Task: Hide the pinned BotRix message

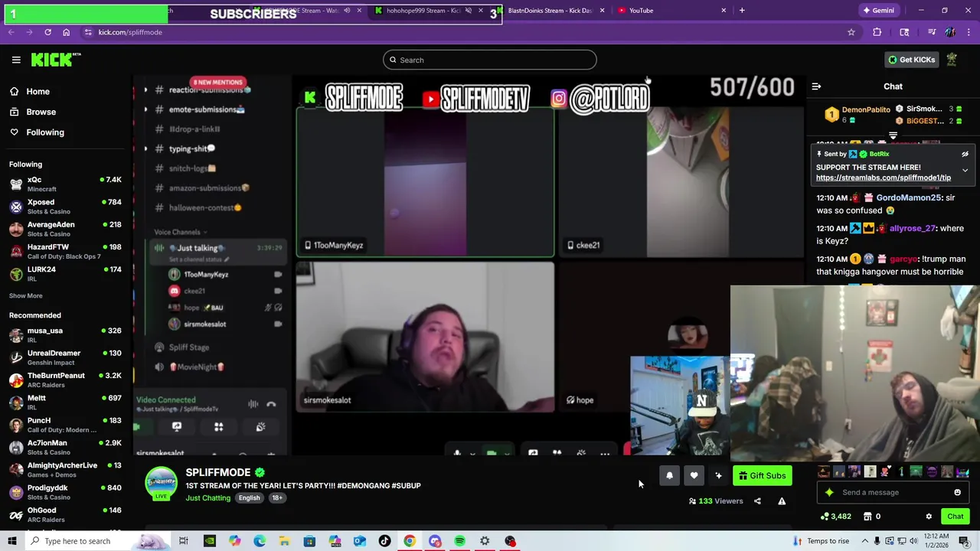Action: 965,155
